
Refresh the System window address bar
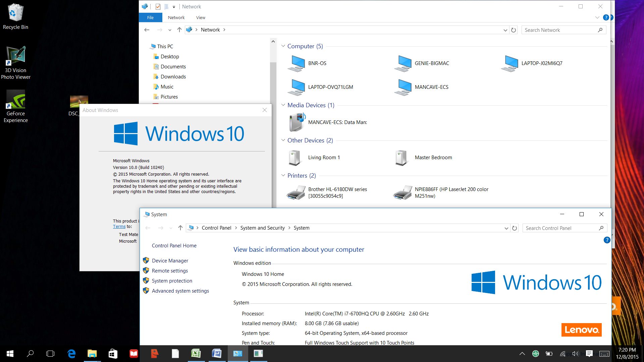tap(515, 228)
